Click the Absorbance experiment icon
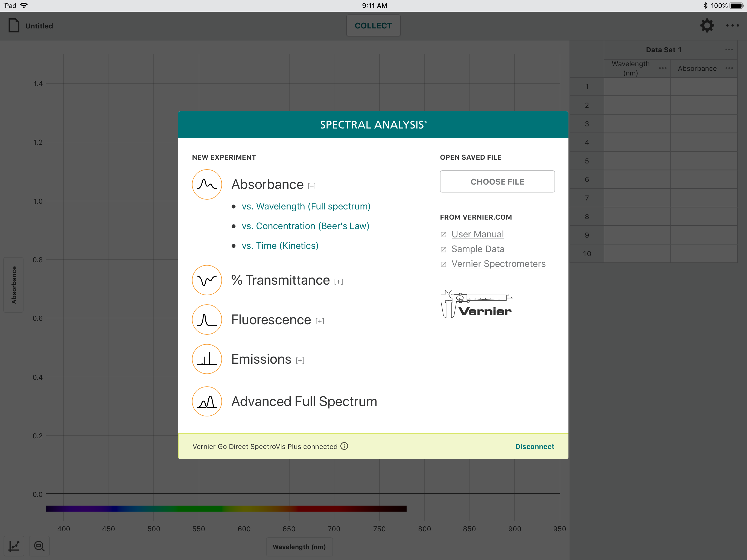This screenshot has width=747, height=560. 207,184
